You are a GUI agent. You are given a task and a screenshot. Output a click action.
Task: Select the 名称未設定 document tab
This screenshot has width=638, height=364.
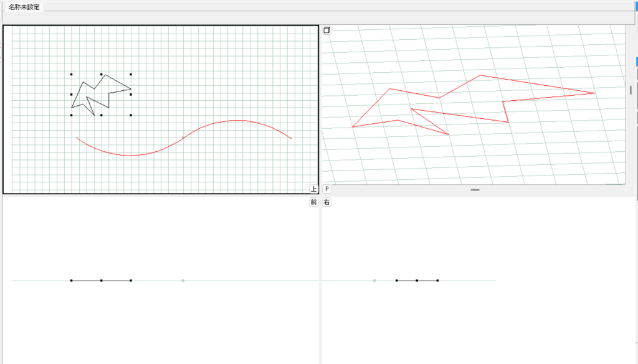24,7
